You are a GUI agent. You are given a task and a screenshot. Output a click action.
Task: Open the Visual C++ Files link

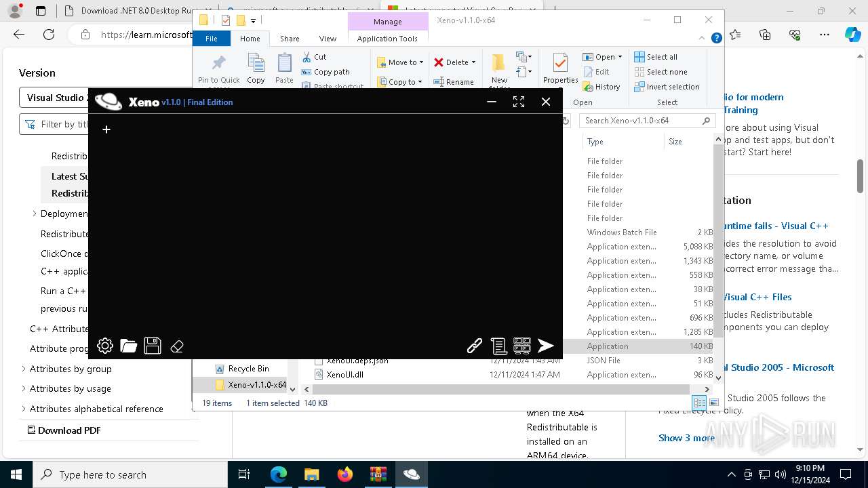[757, 297]
